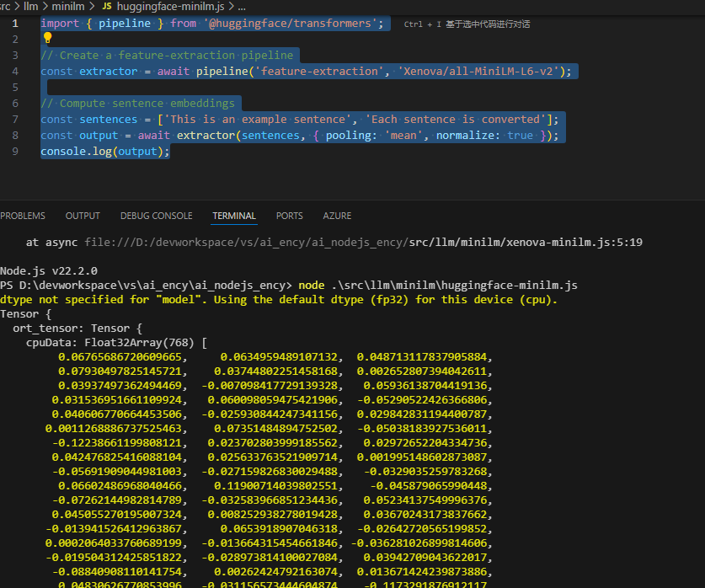Open the AZURE panel tab
This screenshot has height=588, width=705.
337,216
